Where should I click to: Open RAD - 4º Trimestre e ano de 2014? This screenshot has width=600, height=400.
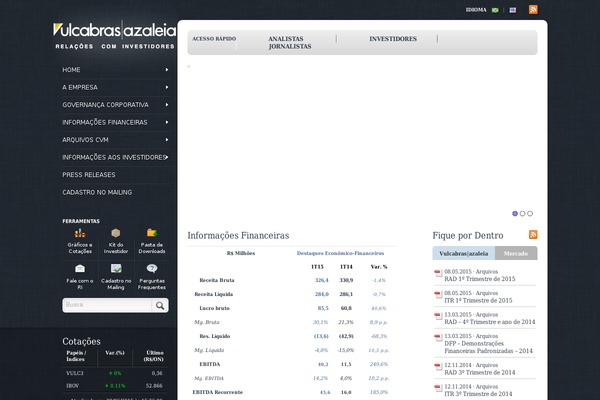point(490,322)
